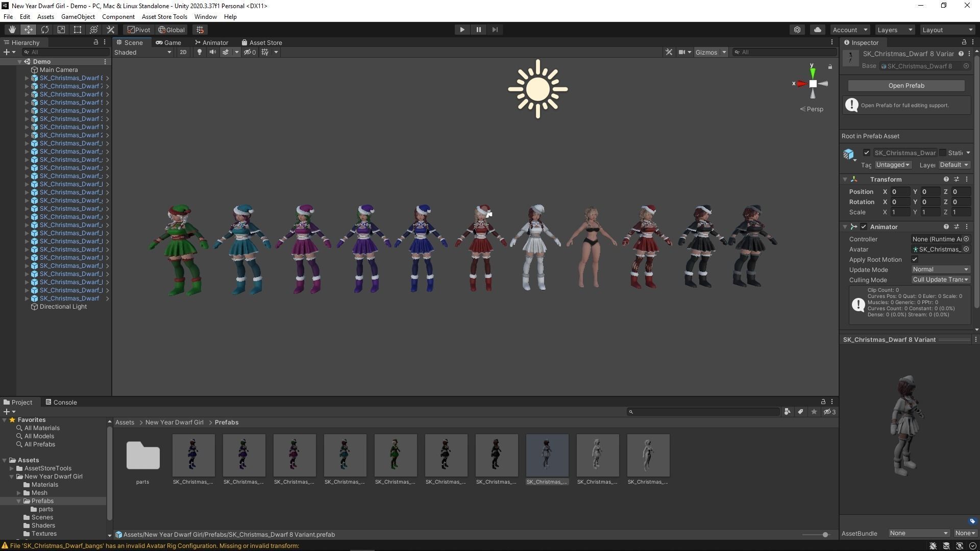Select the Rect tool

(78, 30)
